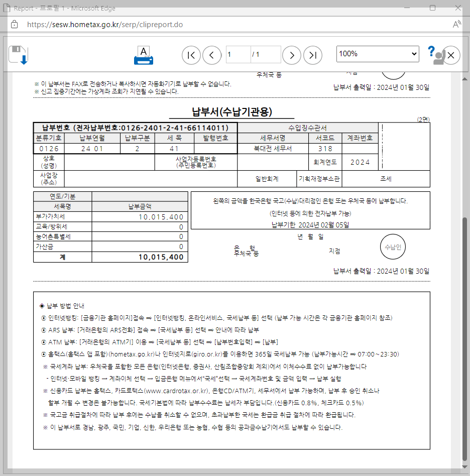Go to the first page
This screenshot has height=476, width=470.
[x=191, y=55]
